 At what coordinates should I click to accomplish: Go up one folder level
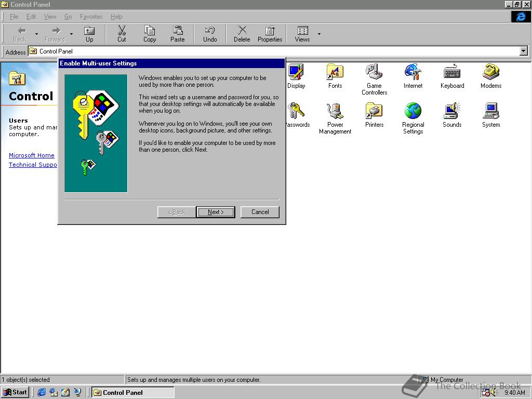(x=89, y=34)
